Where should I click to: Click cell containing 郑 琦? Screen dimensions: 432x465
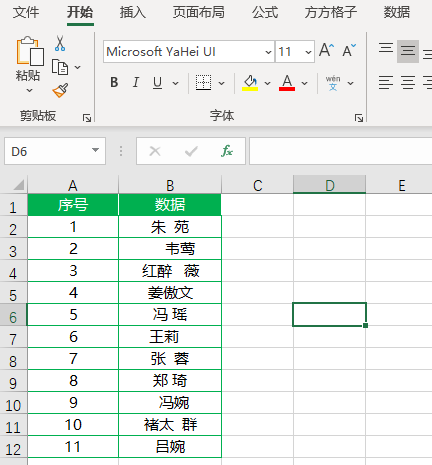coord(170,381)
